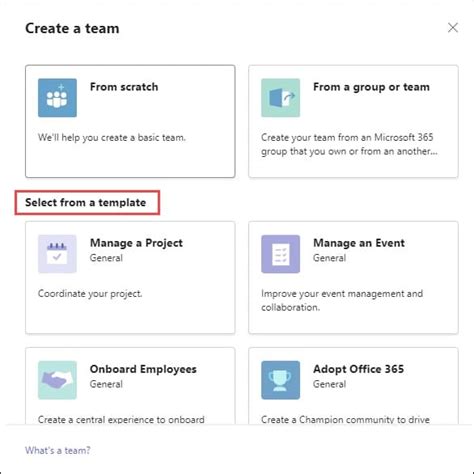
Task: Choose the From a group or team heading
Action: (371, 87)
